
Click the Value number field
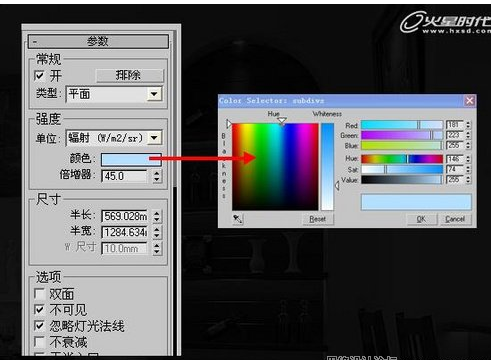455,180
